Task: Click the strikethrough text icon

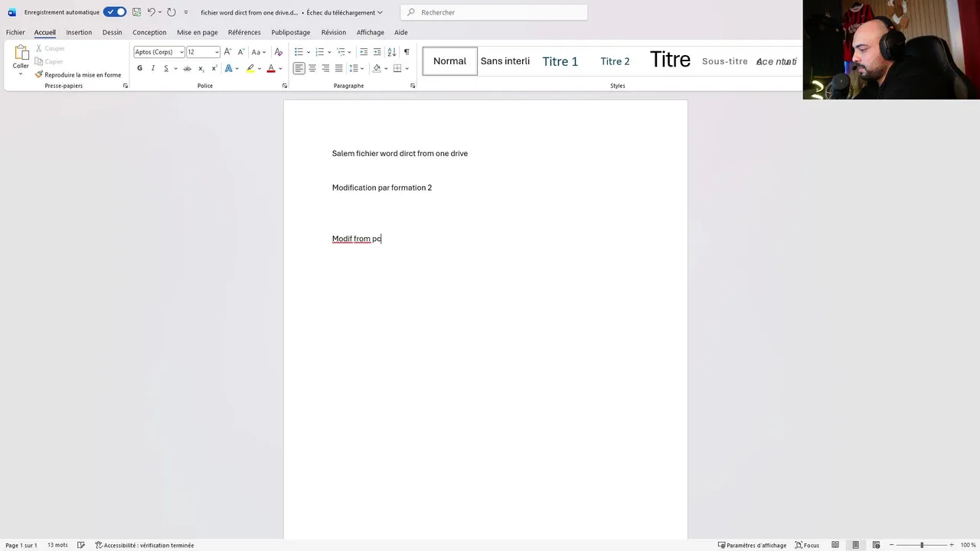Action: (x=187, y=69)
